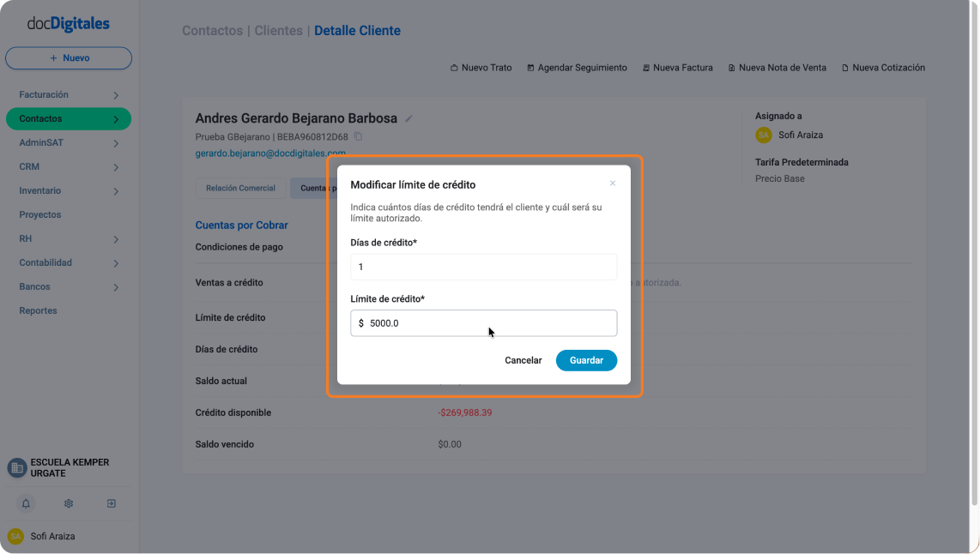
Task: Open the Facturación sidebar item
Action: (44, 95)
